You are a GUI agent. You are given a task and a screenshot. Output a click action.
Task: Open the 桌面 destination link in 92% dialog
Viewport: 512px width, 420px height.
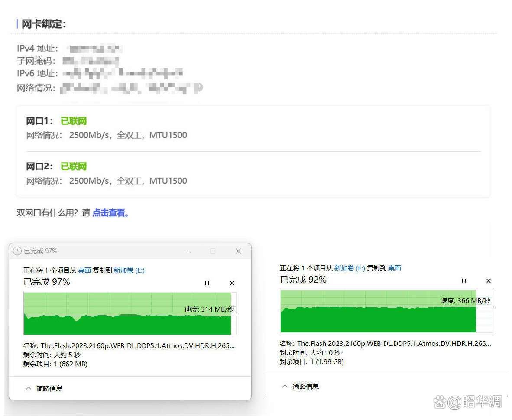tap(394, 268)
